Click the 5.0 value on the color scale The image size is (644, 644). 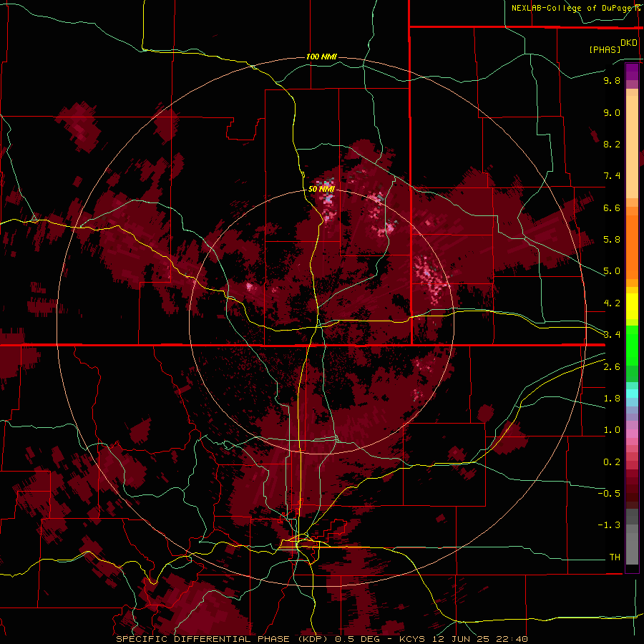click(x=612, y=271)
